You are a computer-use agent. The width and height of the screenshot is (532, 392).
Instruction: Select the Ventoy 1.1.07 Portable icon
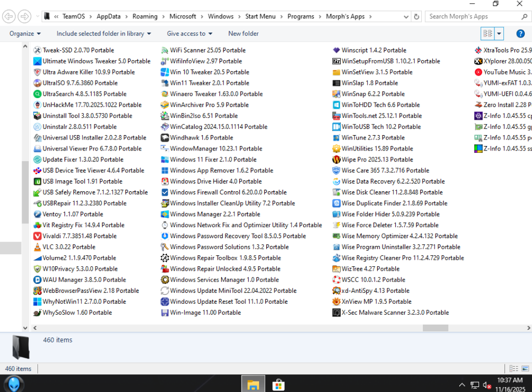[37, 214]
